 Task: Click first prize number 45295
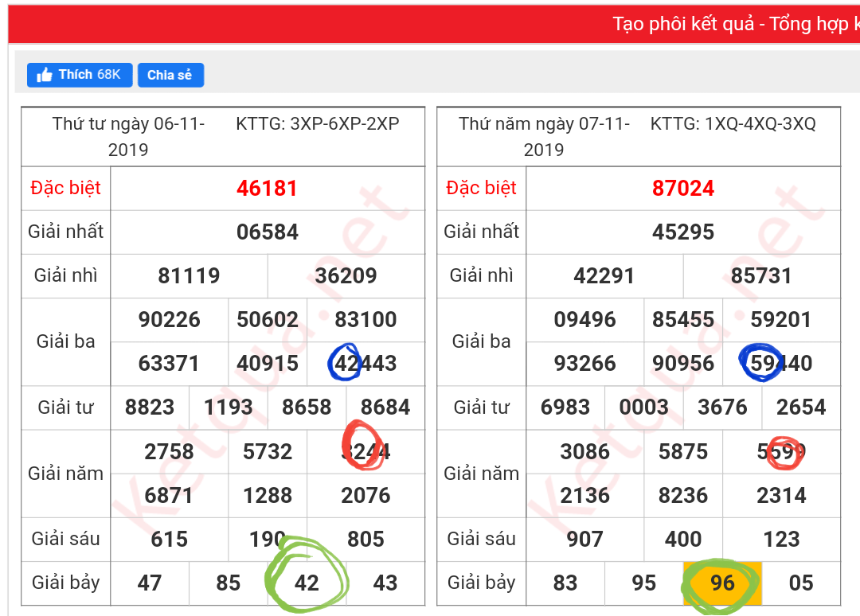coord(682,232)
